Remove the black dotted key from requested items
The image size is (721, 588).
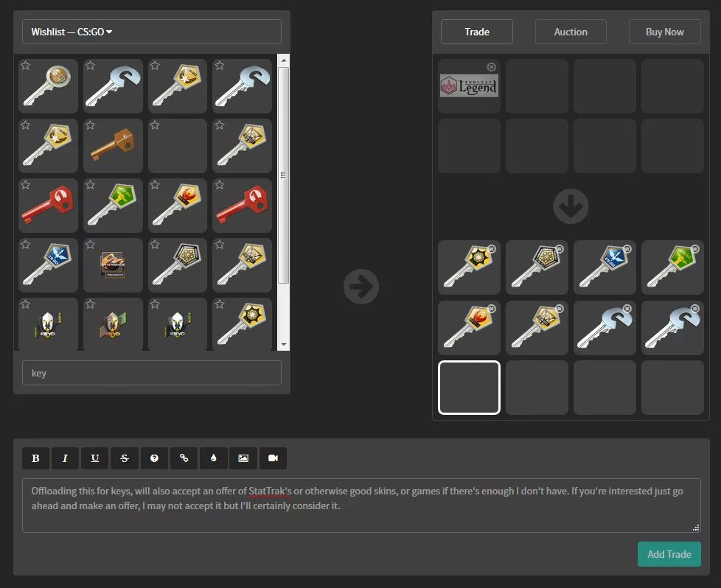560,249
